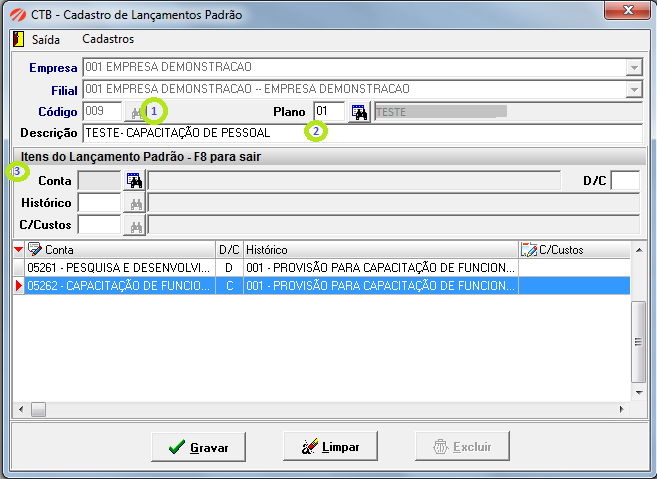This screenshot has height=479, width=657.
Task: Click the Limpar button
Action: (x=330, y=446)
